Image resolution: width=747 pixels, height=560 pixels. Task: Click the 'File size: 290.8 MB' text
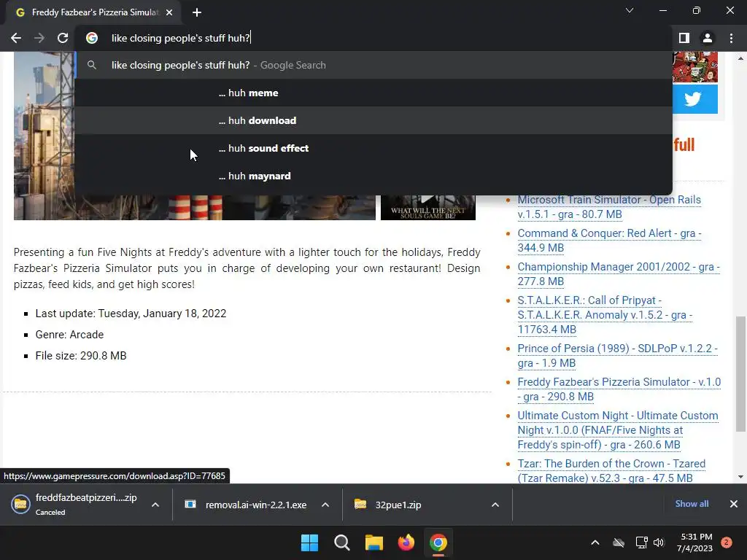[81, 356]
